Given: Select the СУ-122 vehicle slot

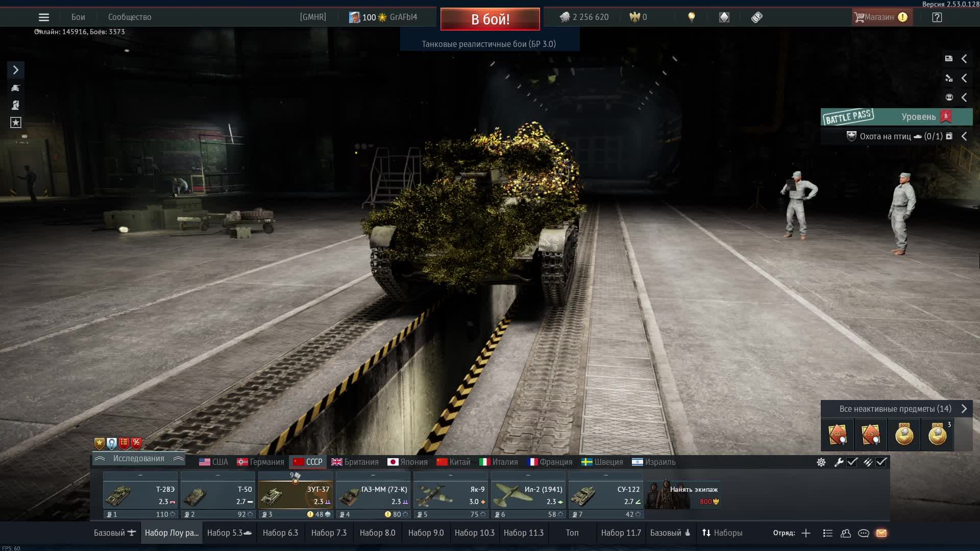Looking at the screenshot, I should pos(605,495).
